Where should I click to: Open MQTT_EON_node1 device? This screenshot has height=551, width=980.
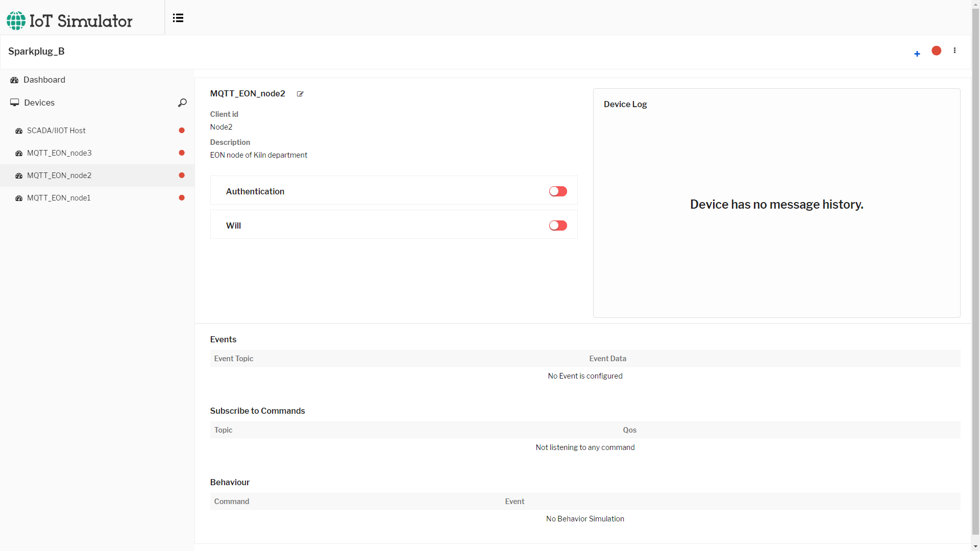(x=59, y=198)
